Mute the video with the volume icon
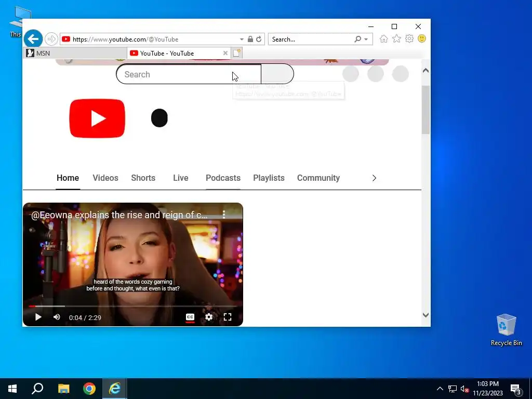 (57, 317)
